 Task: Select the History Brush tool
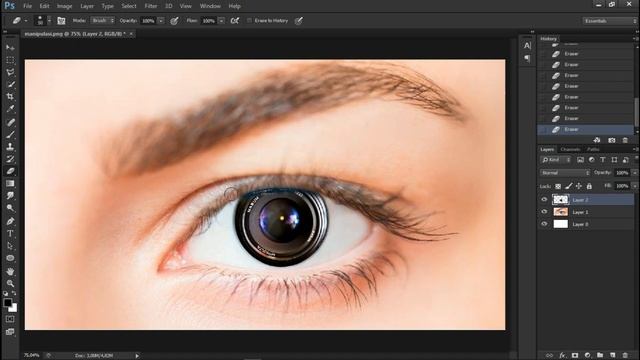tap(10, 159)
